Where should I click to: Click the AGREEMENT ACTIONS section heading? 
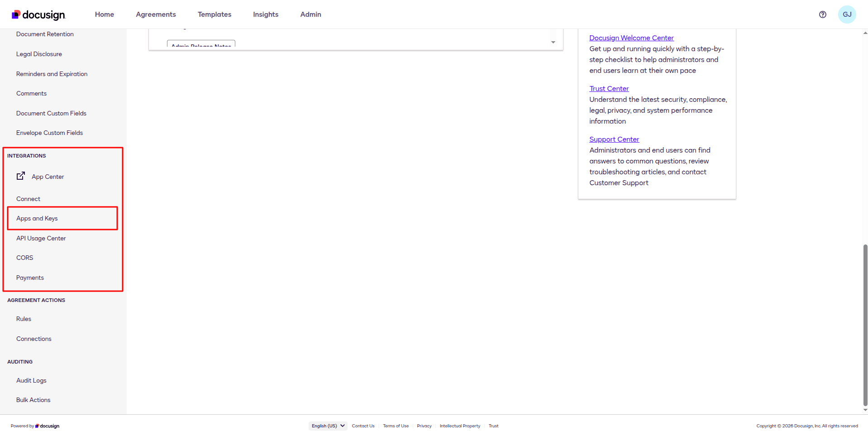(36, 300)
